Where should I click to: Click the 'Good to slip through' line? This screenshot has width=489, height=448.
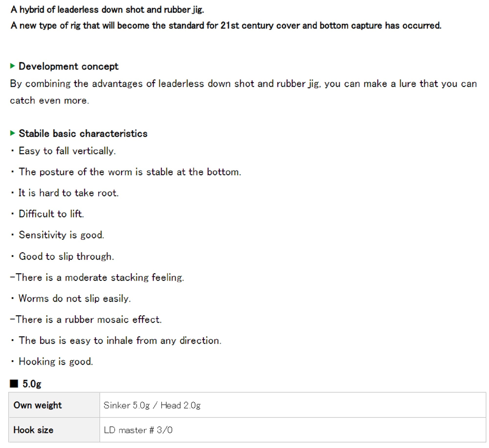66,256
